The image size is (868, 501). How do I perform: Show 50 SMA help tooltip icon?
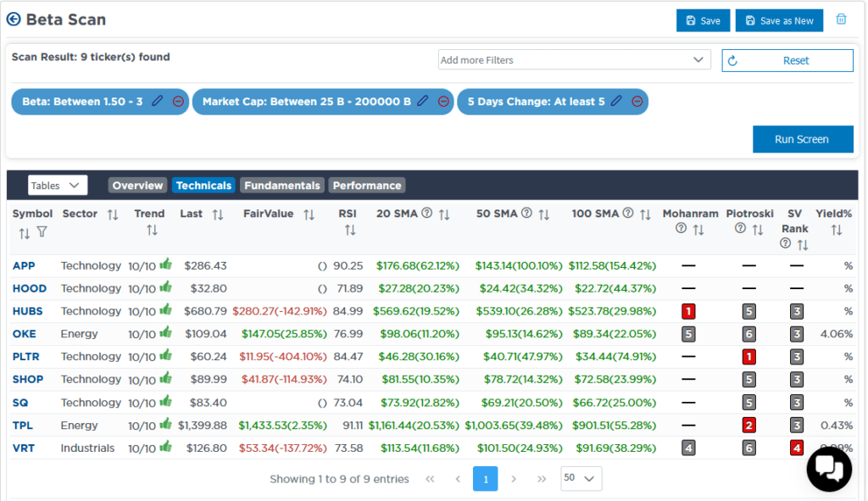pyautogui.click(x=526, y=213)
